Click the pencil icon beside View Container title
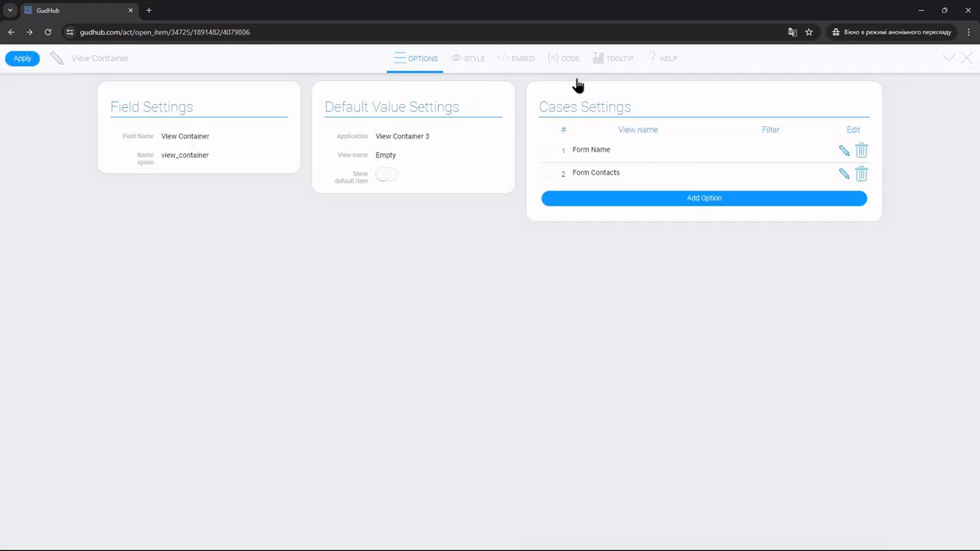Screen dimensions: 980x551 point(56,58)
